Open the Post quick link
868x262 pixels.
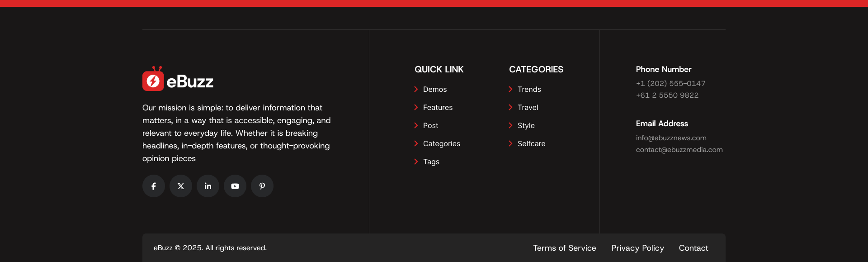point(430,126)
